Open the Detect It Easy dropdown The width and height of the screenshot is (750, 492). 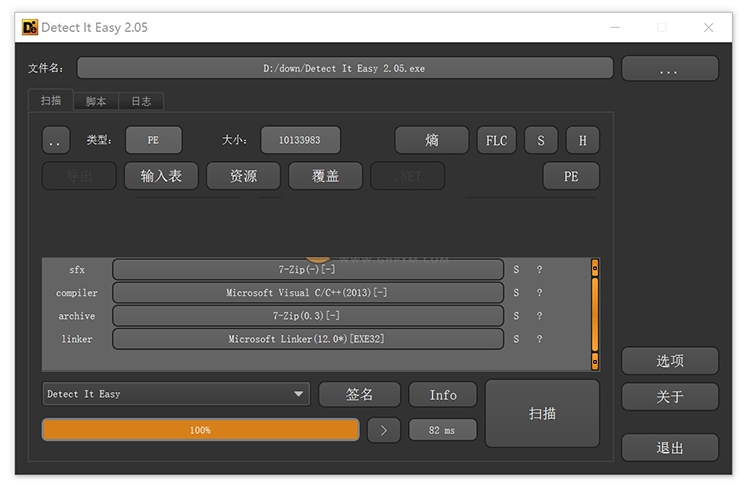[176, 394]
